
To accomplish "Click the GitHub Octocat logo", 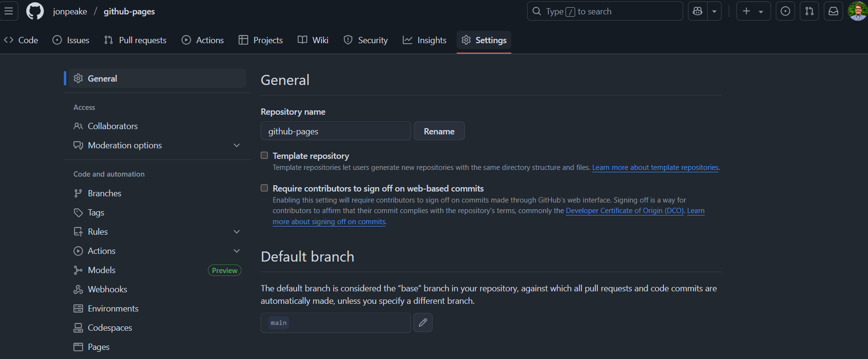I will tap(35, 11).
